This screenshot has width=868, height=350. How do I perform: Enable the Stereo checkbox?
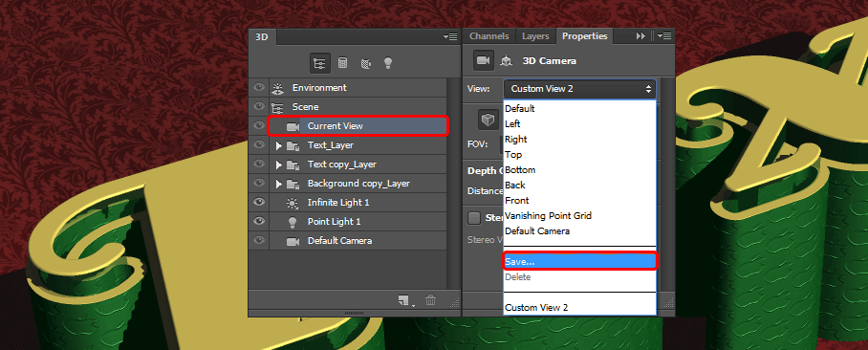click(x=474, y=218)
